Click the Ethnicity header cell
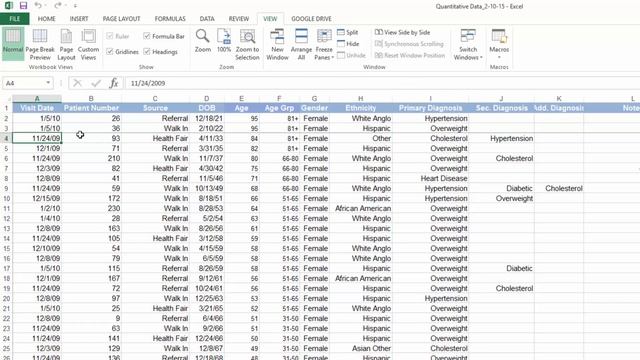Screen dimensions: 640x360 (361, 108)
